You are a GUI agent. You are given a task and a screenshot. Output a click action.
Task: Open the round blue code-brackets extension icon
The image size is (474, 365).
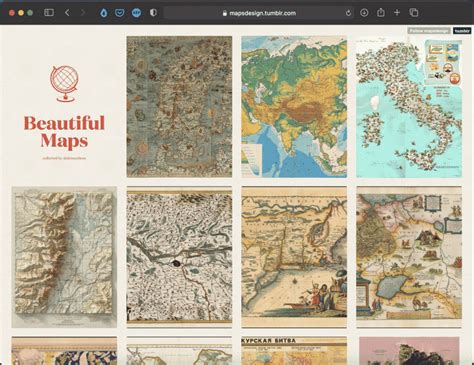pyautogui.click(x=136, y=13)
